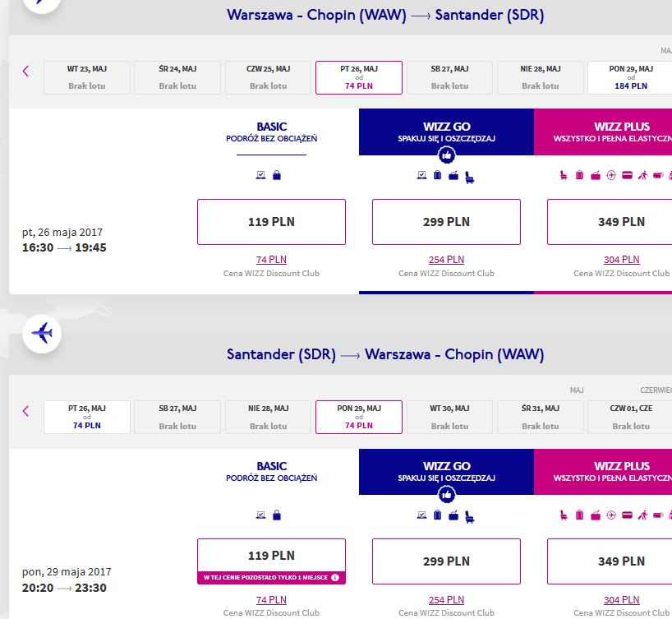This screenshot has height=619, width=672.
Task: Click outbound WIZZ PLUS airport check-in plane icon
Action: pos(611,175)
